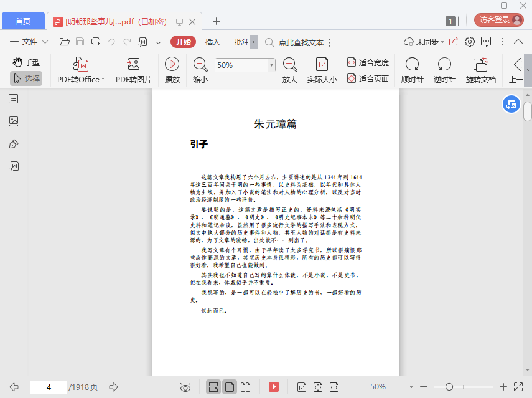The width and height of the screenshot is (532, 398).
Task: Add a new tab with plus button
Action: click(x=216, y=21)
